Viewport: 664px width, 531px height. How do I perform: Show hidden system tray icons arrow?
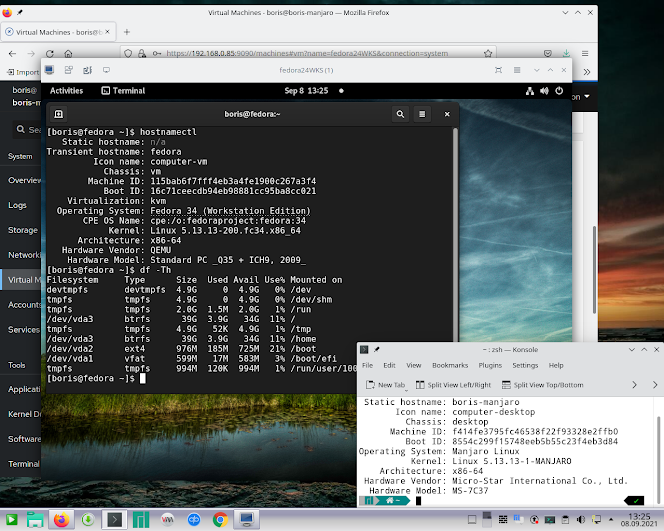click(x=611, y=519)
